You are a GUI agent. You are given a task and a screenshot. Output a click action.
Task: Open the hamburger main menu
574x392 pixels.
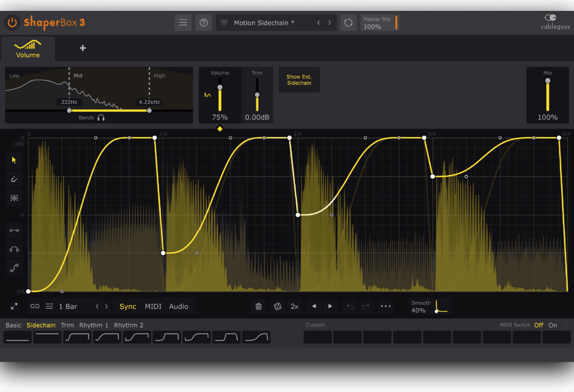coord(183,23)
